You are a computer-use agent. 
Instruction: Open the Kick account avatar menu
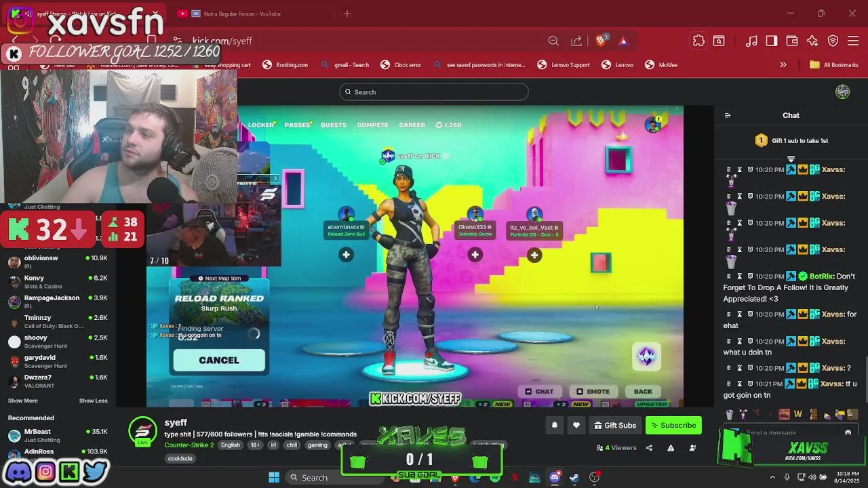843,92
